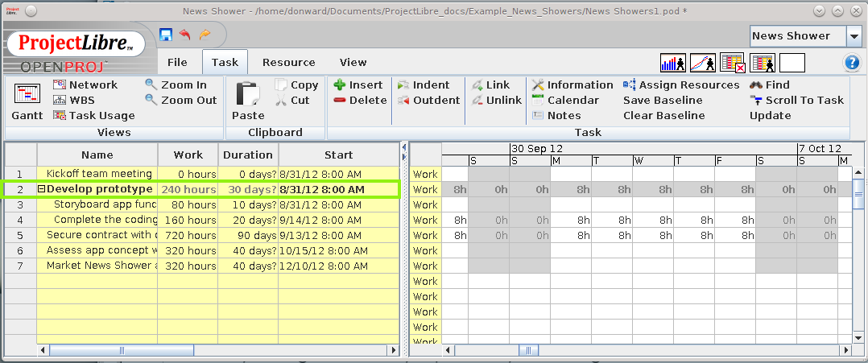868x363 pixels.
Task: Paste from clipboard
Action: [x=248, y=101]
